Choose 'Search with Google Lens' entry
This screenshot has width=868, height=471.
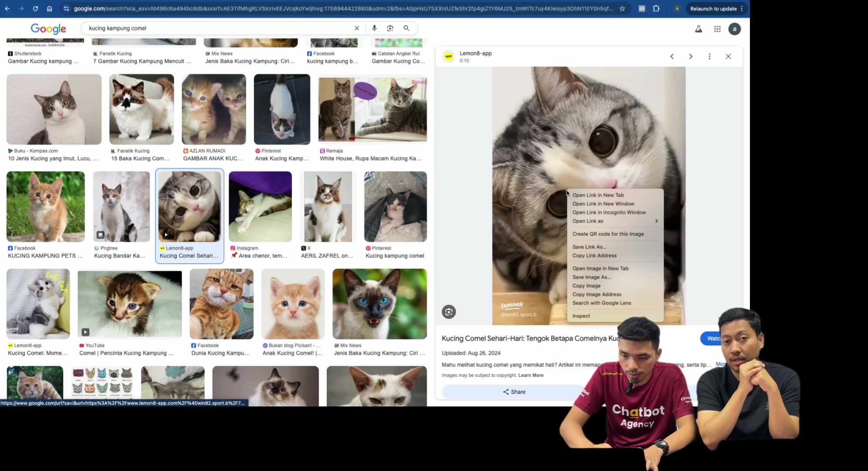615,303
